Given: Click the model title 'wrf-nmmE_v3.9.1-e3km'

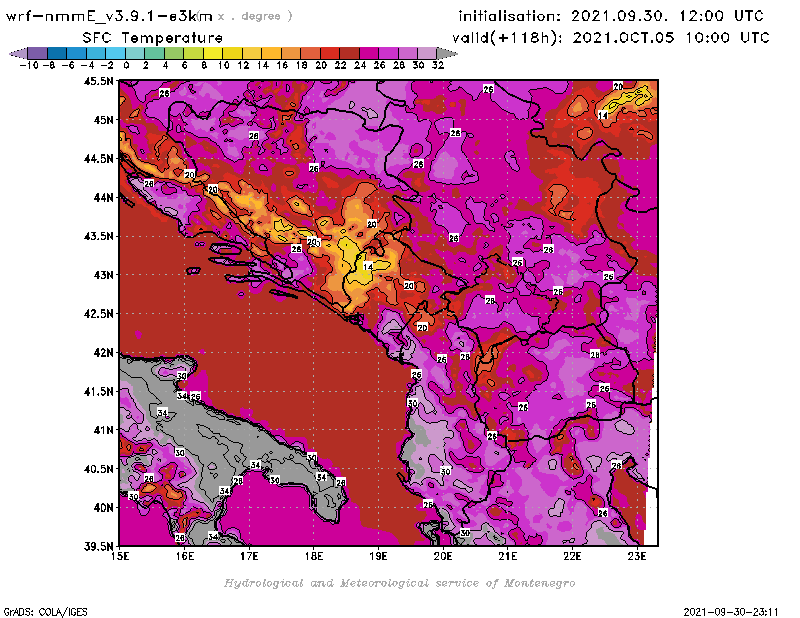Looking at the screenshot, I should coord(109,16).
